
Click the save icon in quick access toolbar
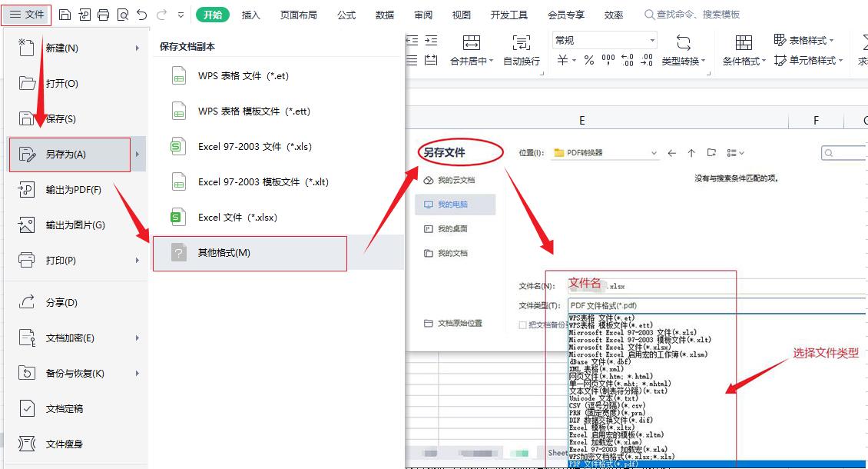65,15
